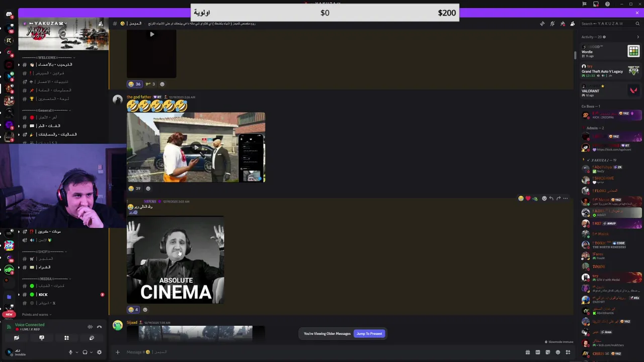The width and height of the screenshot is (644, 362).
Task: Add reaction beside the 39 count
Action: (x=148, y=189)
